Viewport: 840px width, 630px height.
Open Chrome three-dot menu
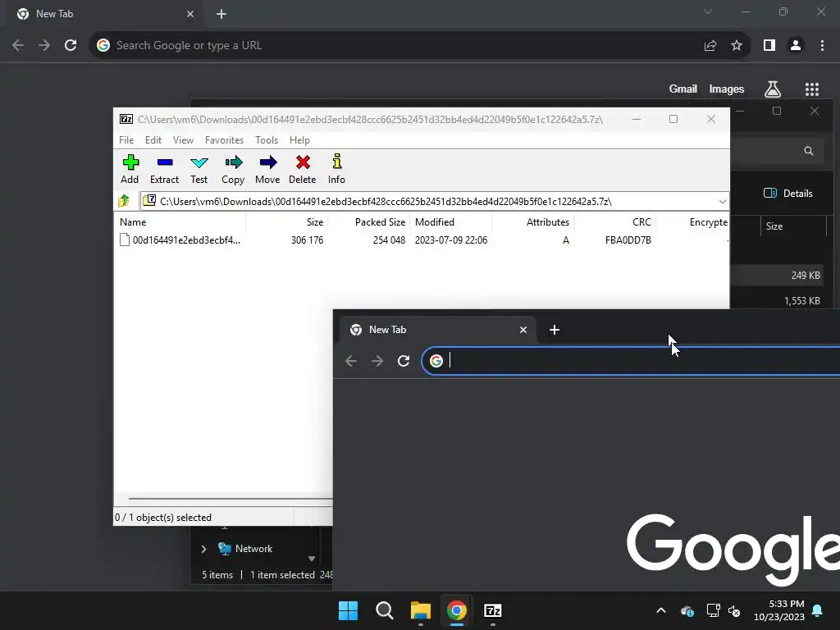click(x=822, y=46)
